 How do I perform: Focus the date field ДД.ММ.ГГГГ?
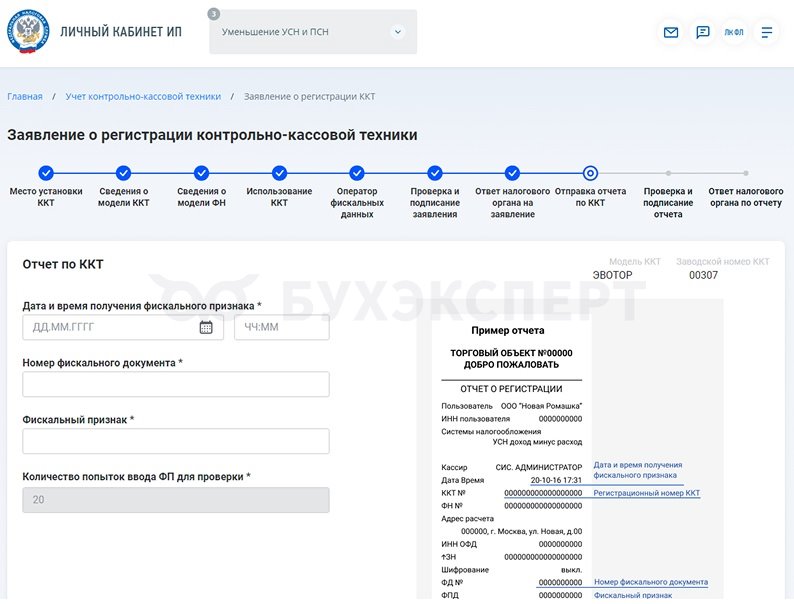(x=123, y=327)
